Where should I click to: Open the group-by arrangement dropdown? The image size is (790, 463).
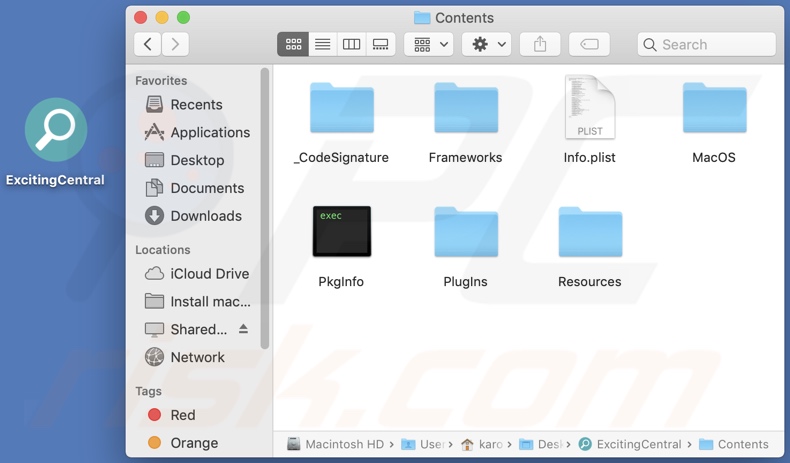tap(429, 44)
